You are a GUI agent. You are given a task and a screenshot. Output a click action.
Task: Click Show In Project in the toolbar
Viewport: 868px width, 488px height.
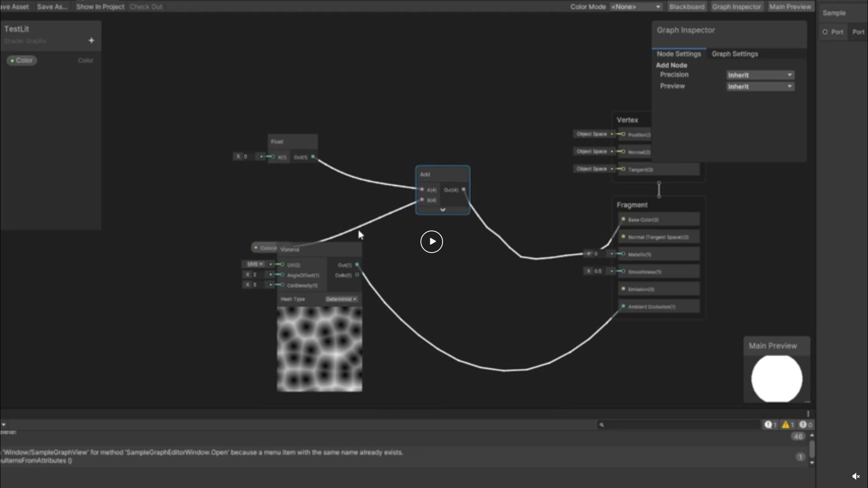(x=100, y=6)
